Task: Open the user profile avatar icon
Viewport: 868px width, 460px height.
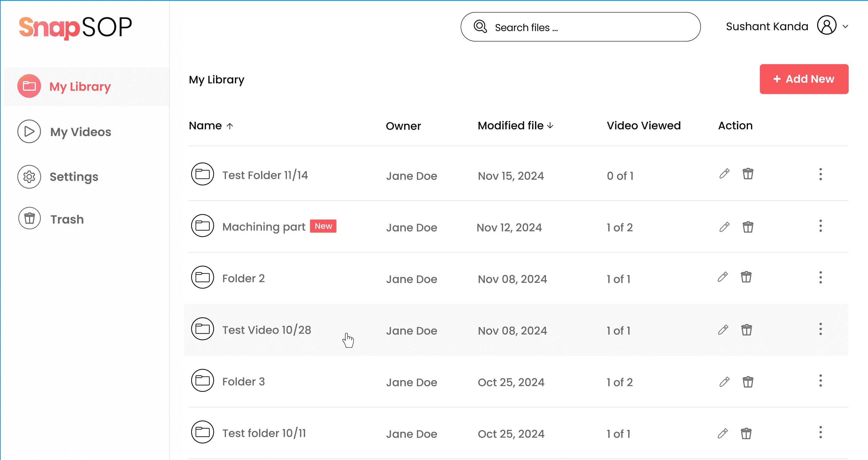Action: 826,26
